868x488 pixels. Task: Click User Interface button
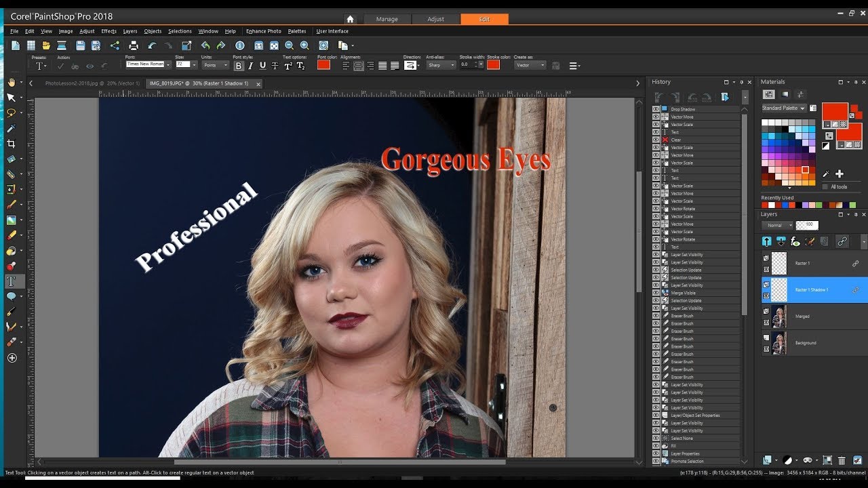pos(332,31)
